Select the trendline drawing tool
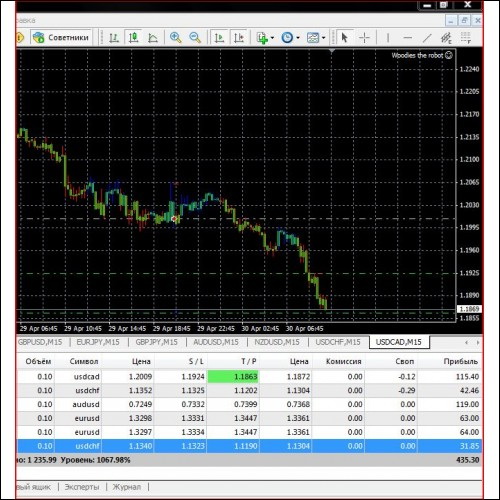This screenshot has height=500, width=500. click(x=427, y=38)
